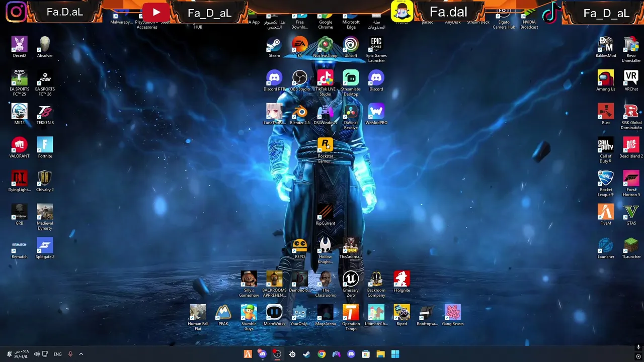Screen dimensions: 644x362
Task: Open Human Fall Flat shortcut
Action: 198,318
